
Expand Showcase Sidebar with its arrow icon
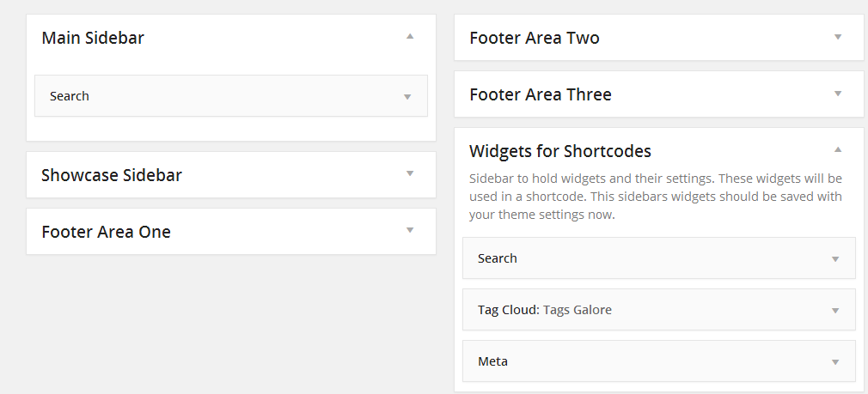tap(410, 174)
